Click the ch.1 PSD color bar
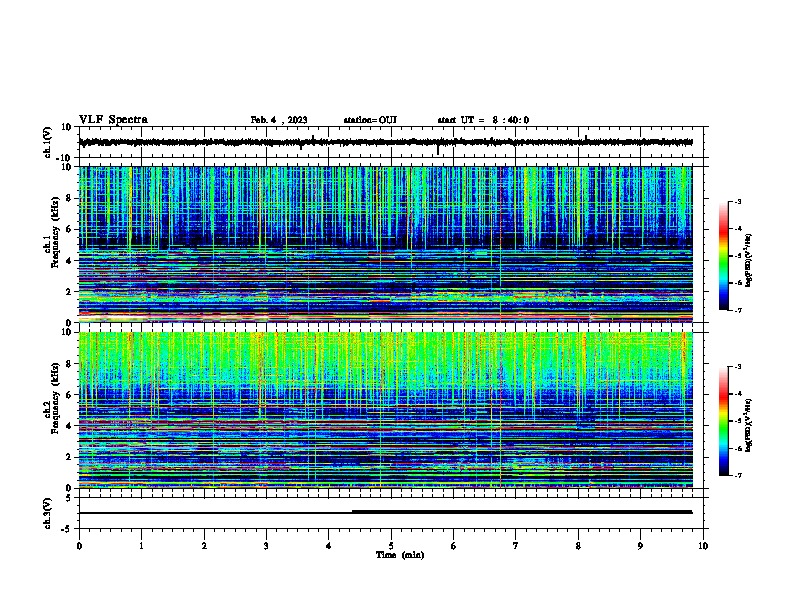 723,256
